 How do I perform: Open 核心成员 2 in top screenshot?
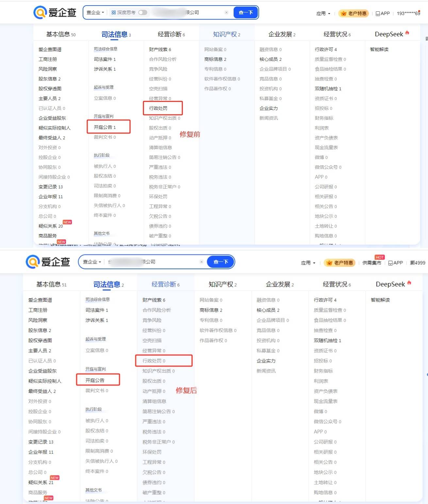click(x=271, y=59)
